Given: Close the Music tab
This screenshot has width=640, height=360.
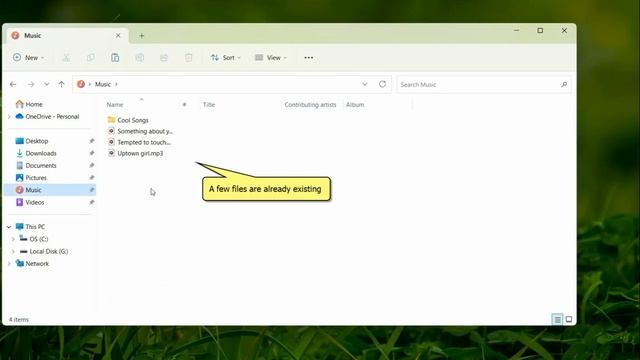Looking at the screenshot, I should click(x=118, y=36).
